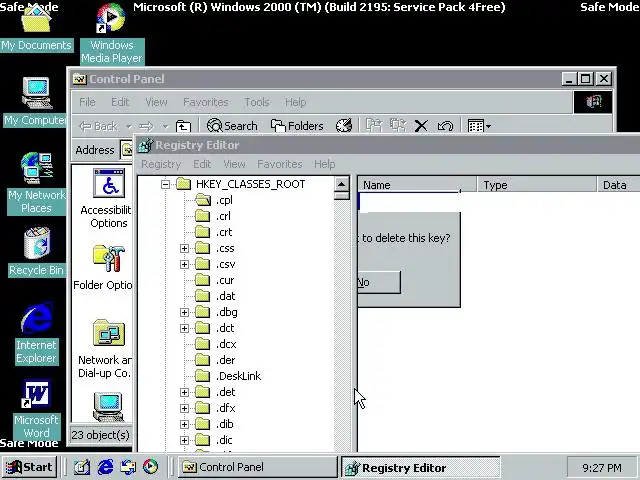Expand the .csv registry key
This screenshot has width=640, height=480.
click(184, 264)
